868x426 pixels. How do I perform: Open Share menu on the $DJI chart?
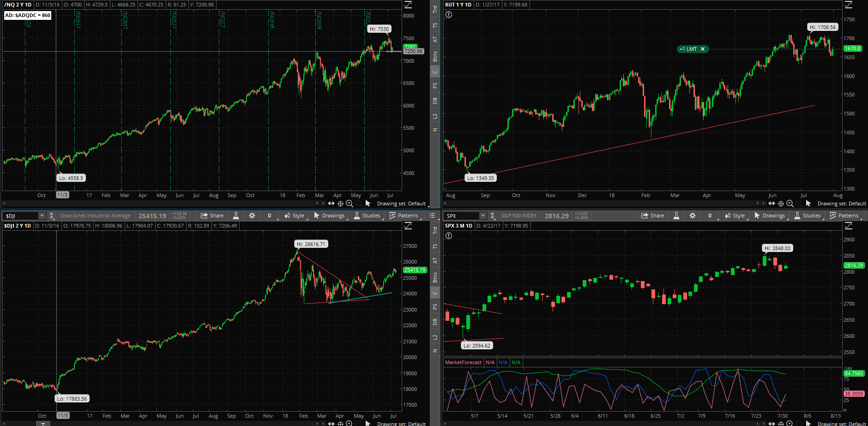[212, 216]
